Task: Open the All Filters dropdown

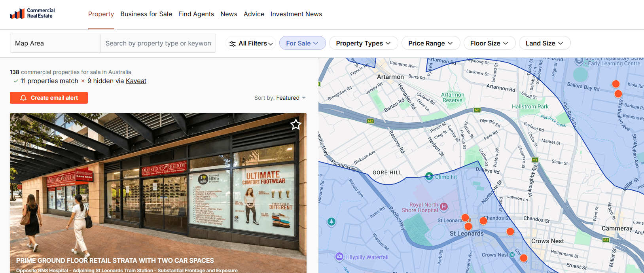Action: tap(251, 43)
